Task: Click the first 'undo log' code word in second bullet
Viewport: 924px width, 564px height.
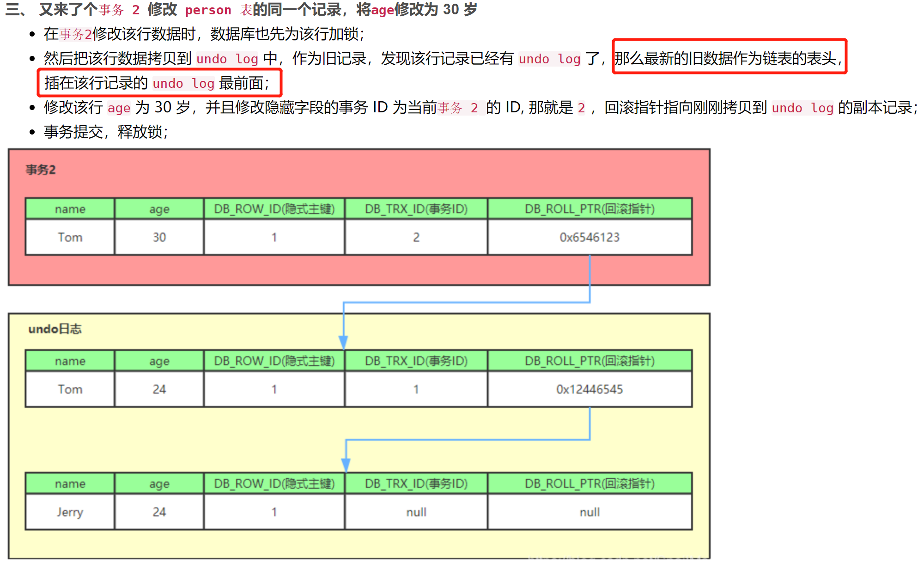Action: tap(227, 59)
